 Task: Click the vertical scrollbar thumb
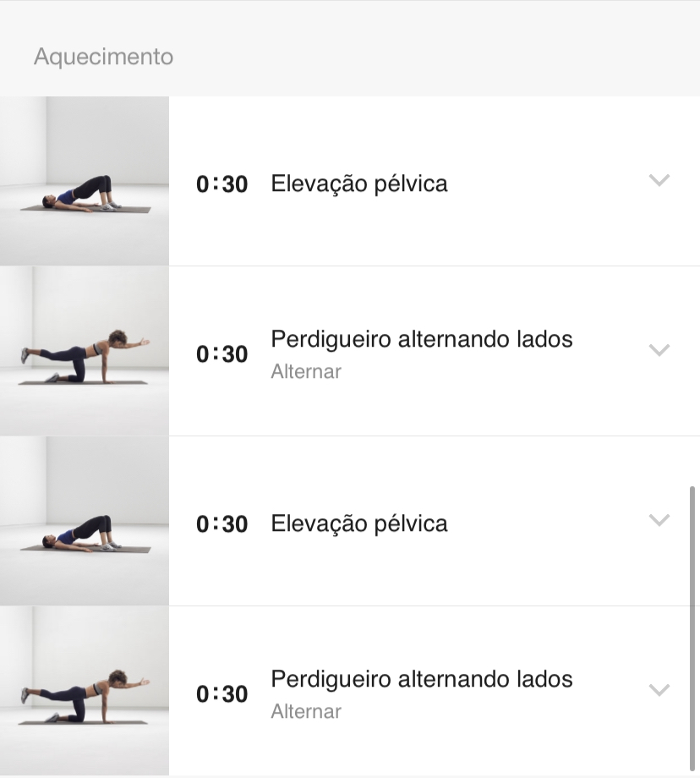tap(692, 629)
